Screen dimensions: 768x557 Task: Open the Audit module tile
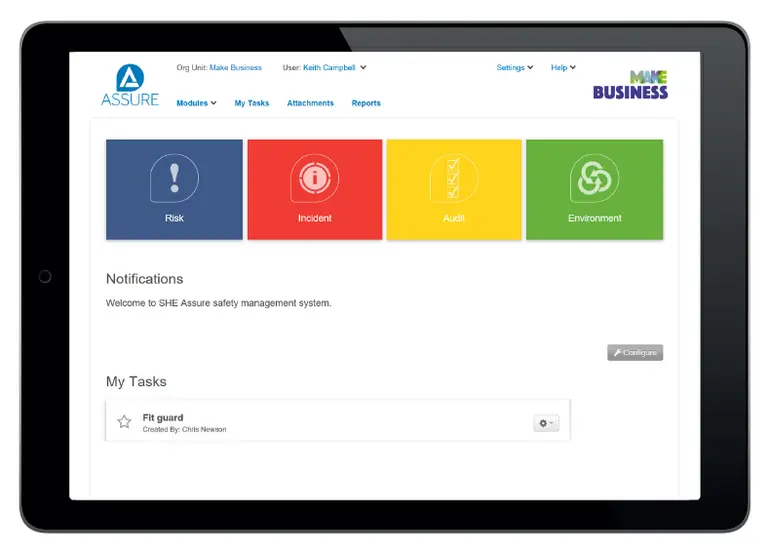coord(454,190)
